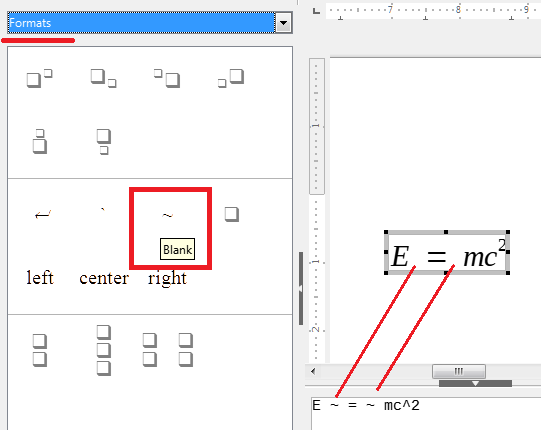This screenshot has width=541, height=430.
Task: Insert new line arrow icon
Action: pyautogui.click(x=43, y=215)
